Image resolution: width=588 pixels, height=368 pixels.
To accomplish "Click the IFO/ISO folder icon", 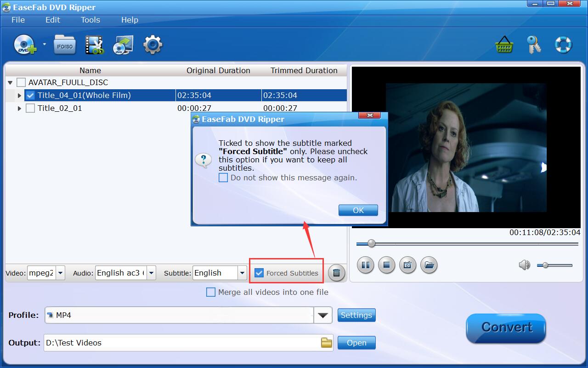I will 65,45.
